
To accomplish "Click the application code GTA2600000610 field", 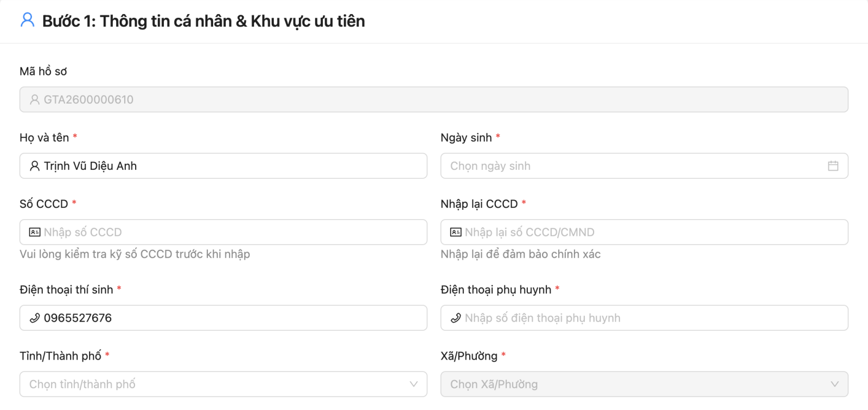I will click(434, 100).
